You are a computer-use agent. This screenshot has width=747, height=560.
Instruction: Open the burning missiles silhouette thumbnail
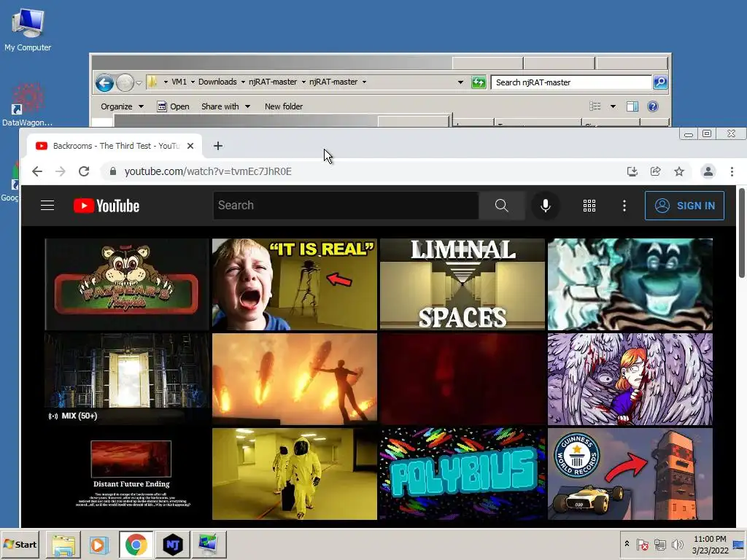[295, 379]
